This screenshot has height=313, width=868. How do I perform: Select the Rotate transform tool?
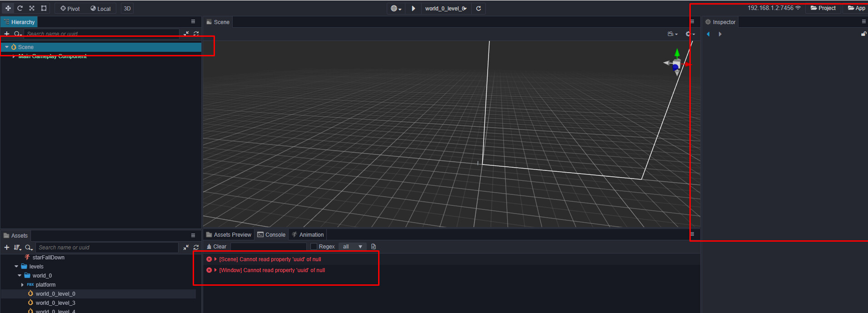pos(20,8)
